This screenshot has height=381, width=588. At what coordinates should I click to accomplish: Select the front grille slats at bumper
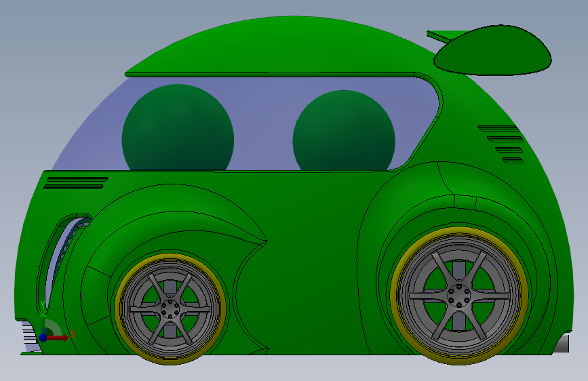pyautogui.click(x=31, y=337)
